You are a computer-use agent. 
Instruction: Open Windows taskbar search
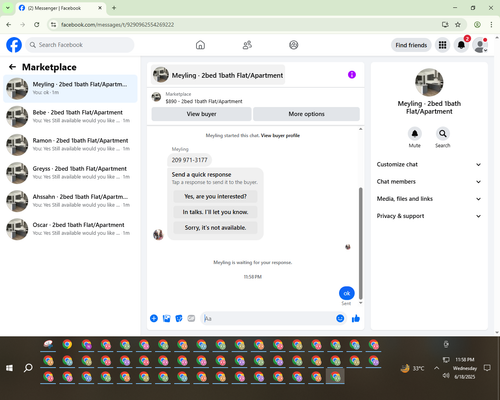[28, 368]
